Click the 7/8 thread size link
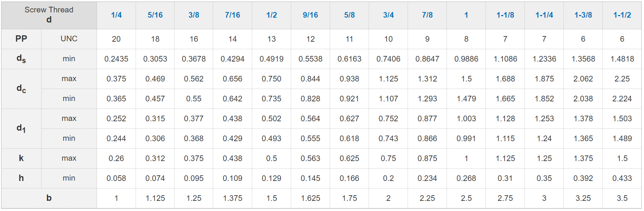This screenshot has height=211, width=644. click(427, 15)
